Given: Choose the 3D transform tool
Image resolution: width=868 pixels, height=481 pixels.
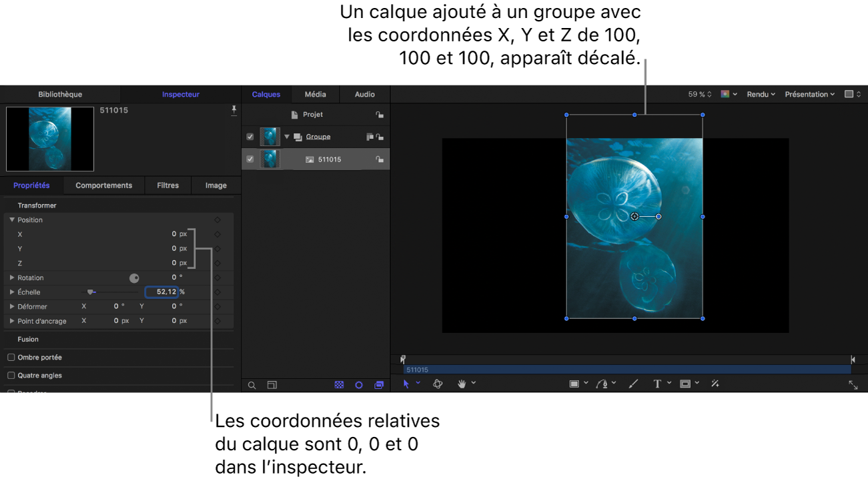Looking at the screenshot, I should (438, 384).
